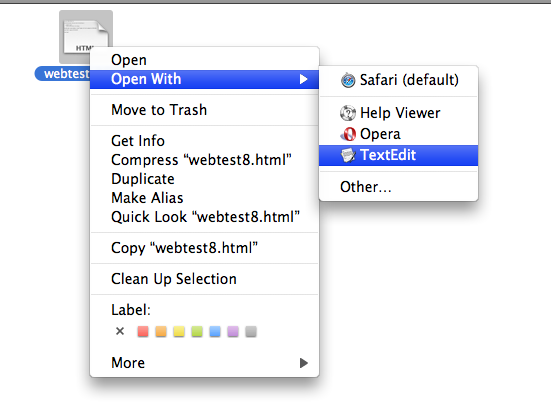Apply the purple label color
This screenshot has width=551, height=413.
coord(233,331)
